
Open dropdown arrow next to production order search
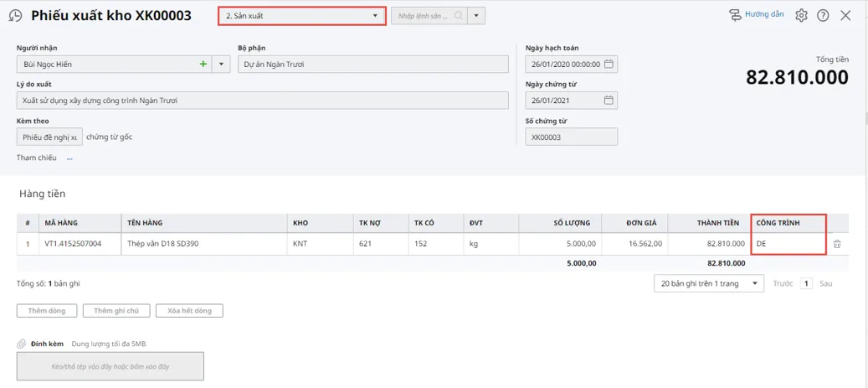pyautogui.click(x=476, y=16)
